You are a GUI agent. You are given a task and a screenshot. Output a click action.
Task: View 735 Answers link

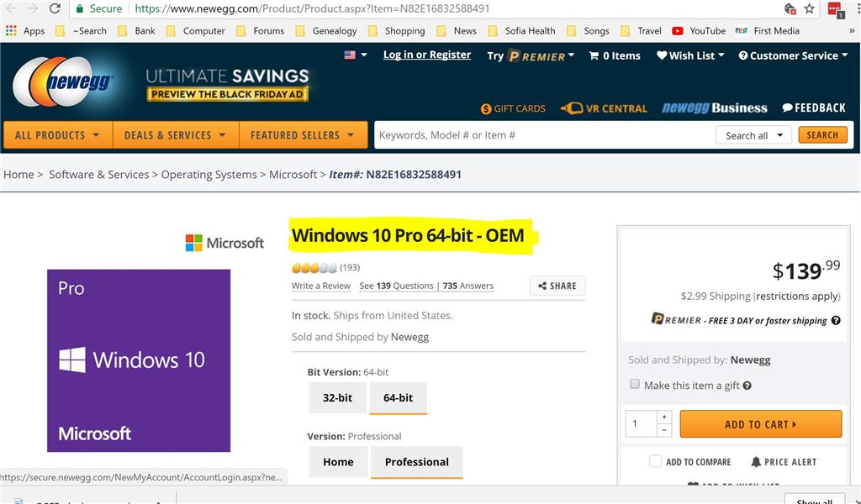point(467,286)
